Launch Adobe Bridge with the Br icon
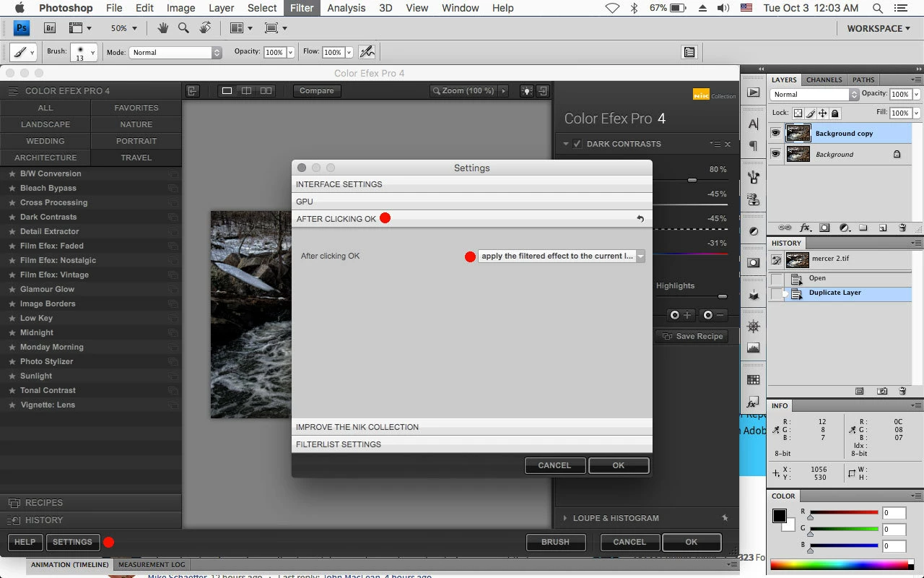Screen dimensions: 924x578 (x=51, y=28)
